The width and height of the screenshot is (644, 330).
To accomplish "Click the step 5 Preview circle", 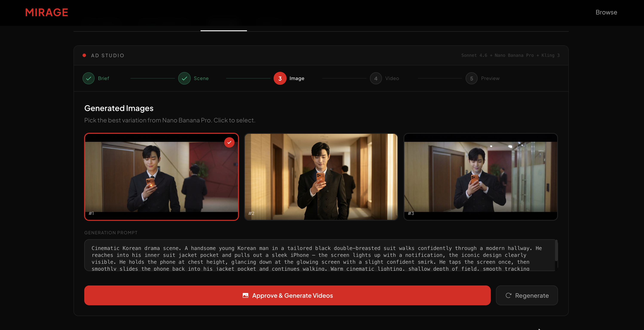I will click(x=471, y=78).
